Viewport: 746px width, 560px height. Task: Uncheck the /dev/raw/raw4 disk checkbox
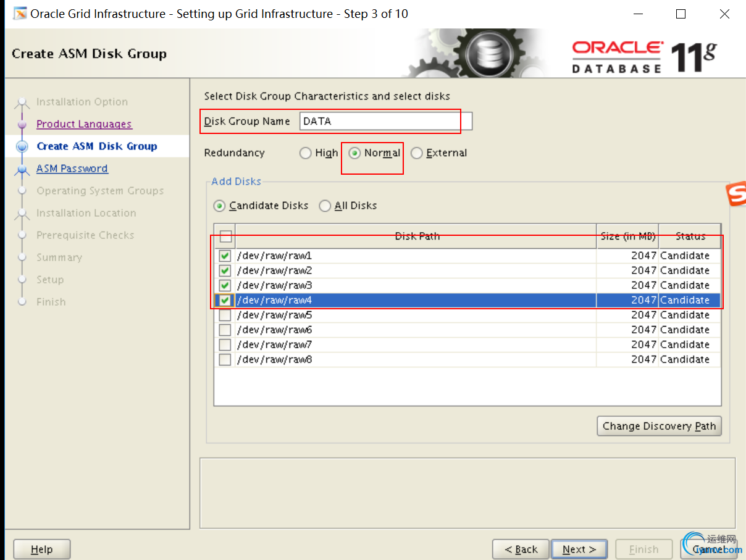click(x=225, y=300)
